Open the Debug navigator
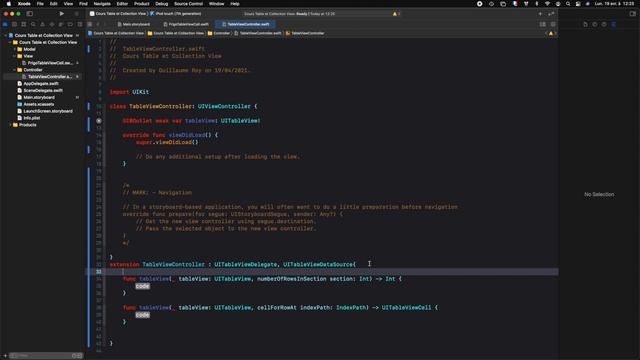 click(61, 24)
